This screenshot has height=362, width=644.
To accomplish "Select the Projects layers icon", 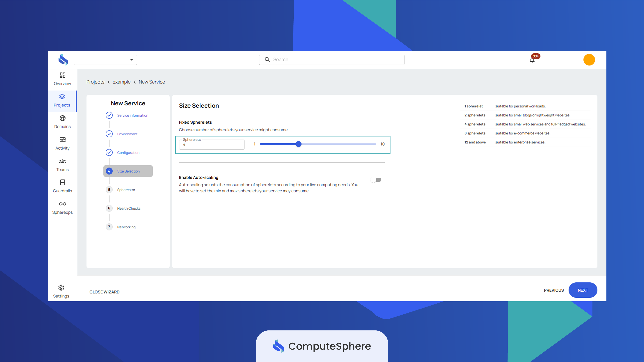I will 62,96.
